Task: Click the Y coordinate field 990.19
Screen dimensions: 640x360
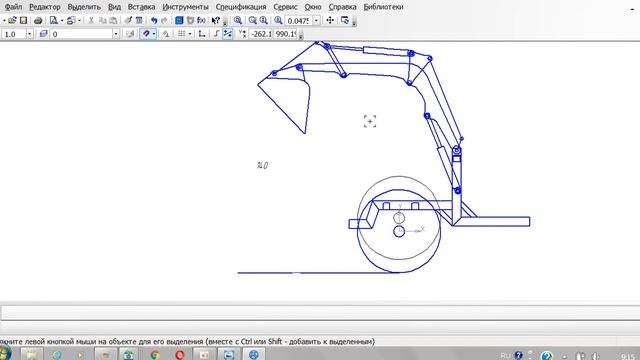Action: (x=286, y=34)
